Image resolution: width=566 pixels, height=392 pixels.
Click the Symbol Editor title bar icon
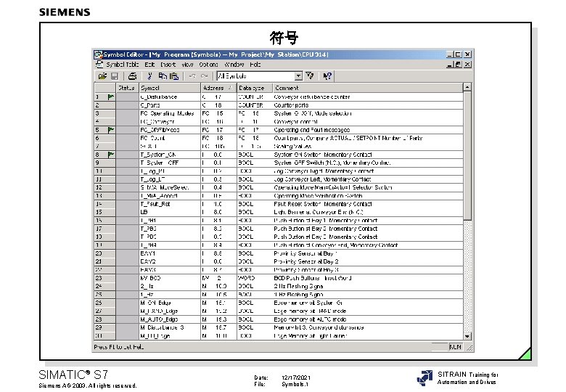coord(98,54)
